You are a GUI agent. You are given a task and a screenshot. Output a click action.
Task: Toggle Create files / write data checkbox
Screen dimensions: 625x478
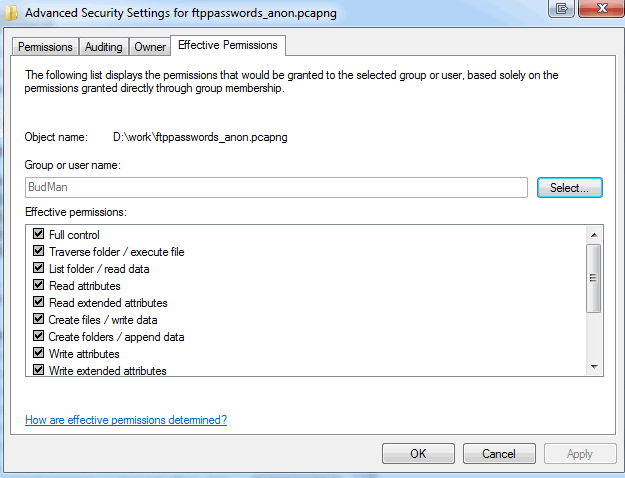pos(39,320)
